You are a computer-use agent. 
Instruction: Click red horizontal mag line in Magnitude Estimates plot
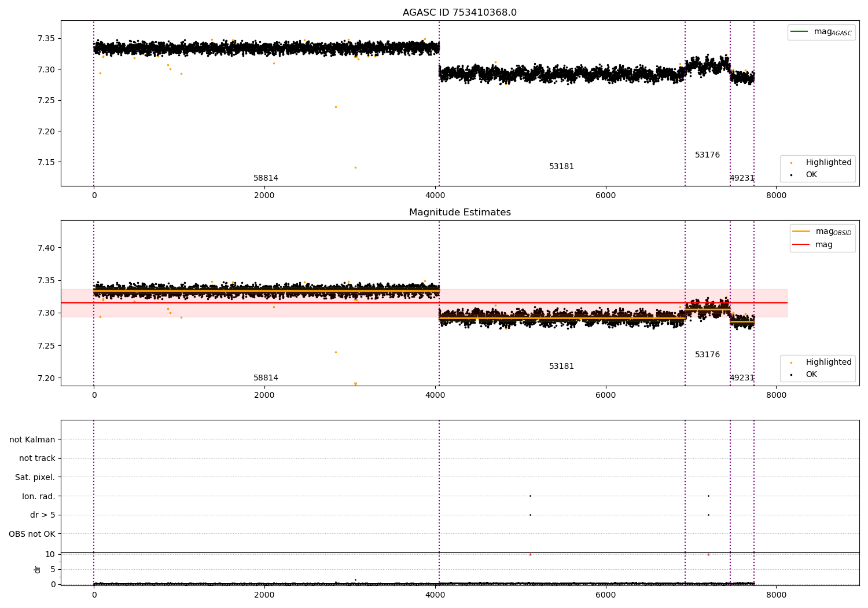(x=424, y=303)
